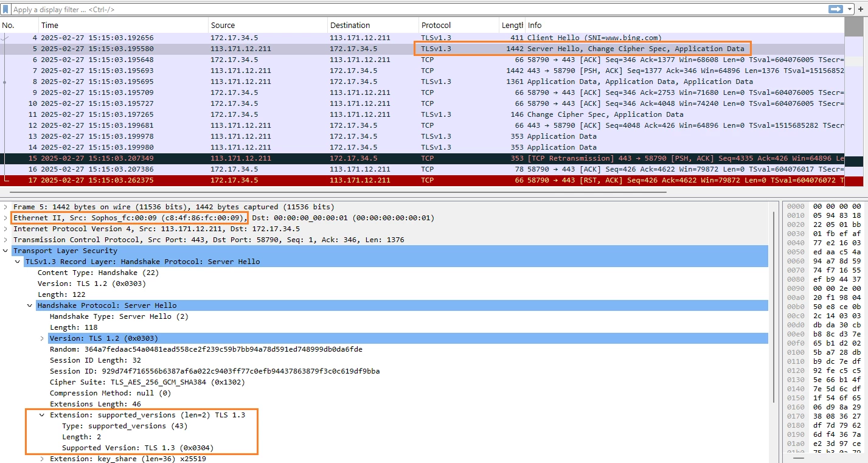Select packet 6 TCP ACK row

422,60
